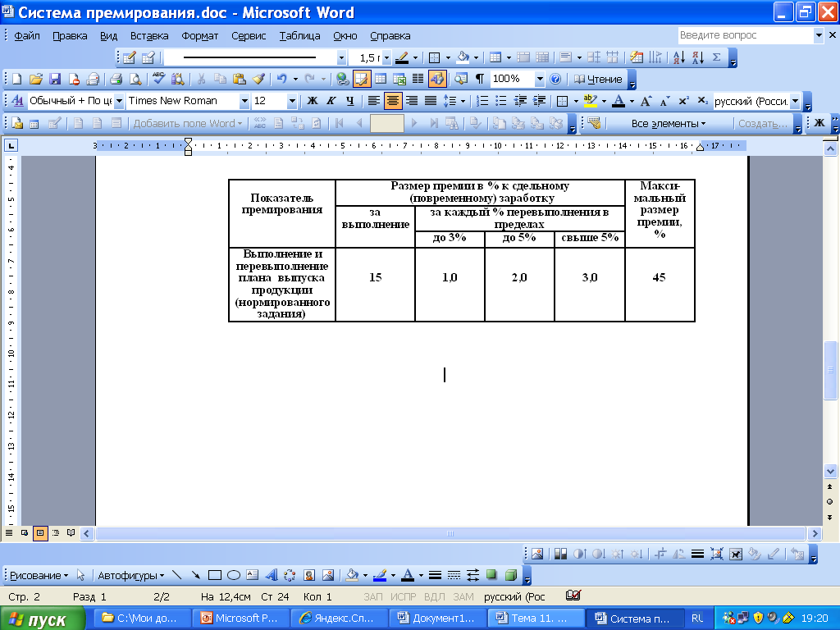The image size is (840, 630).
Task: Open the line style dropdown
Action: (341, 57)
